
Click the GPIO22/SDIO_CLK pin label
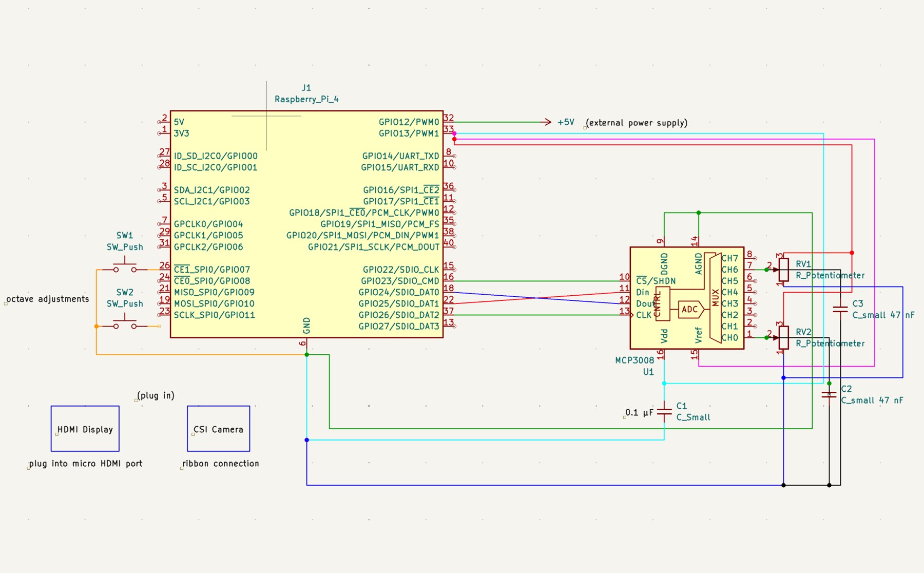point(401,270)
